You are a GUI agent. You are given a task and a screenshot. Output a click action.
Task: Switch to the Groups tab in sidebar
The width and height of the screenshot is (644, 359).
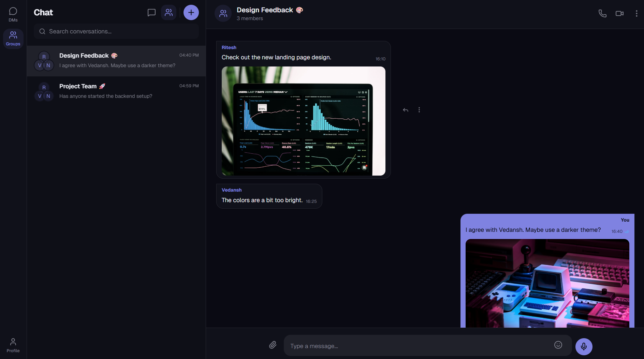[x=13, y=38]
